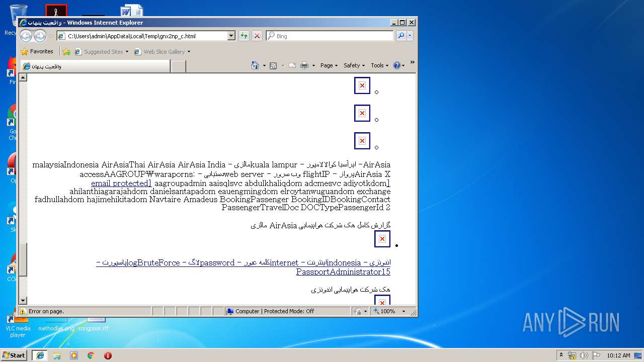The width and height of the screenshot is (644, 362).
Task: Open the network icon in the system tray
Action: [x=572, y=355]
